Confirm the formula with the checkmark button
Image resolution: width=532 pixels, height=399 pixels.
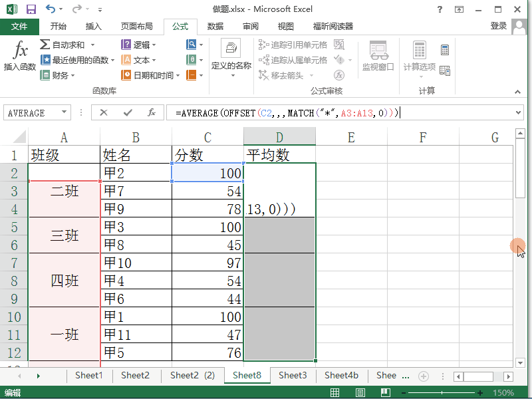[x=126, y=112]
